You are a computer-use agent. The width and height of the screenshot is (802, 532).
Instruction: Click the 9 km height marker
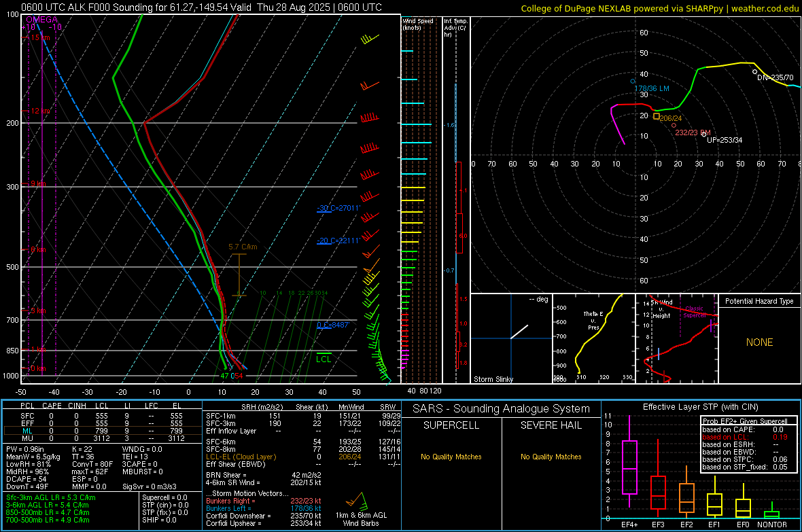click(x=39, y=183)
